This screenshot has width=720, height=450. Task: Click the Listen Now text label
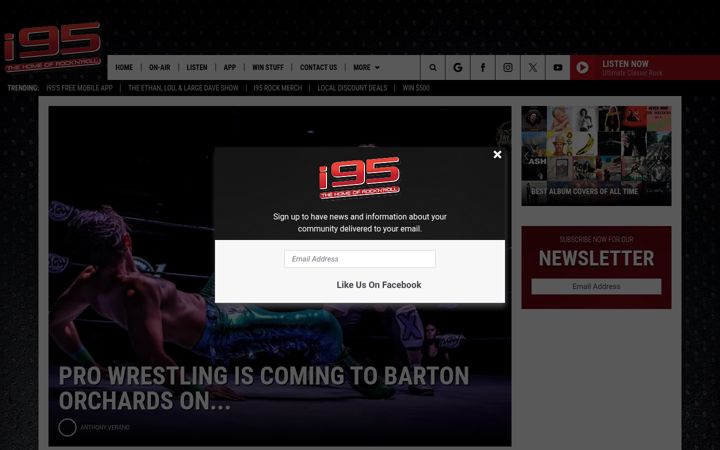pos(625,64)
